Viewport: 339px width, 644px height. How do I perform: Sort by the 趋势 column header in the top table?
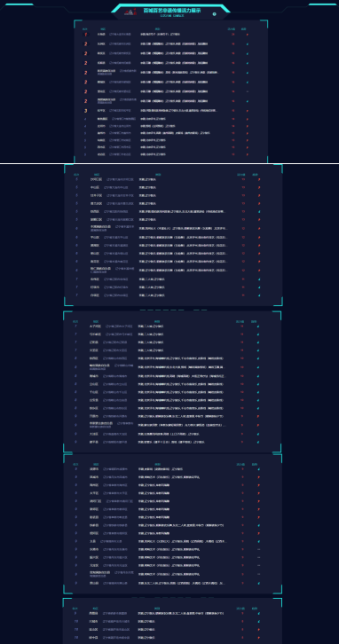[244, 28]
